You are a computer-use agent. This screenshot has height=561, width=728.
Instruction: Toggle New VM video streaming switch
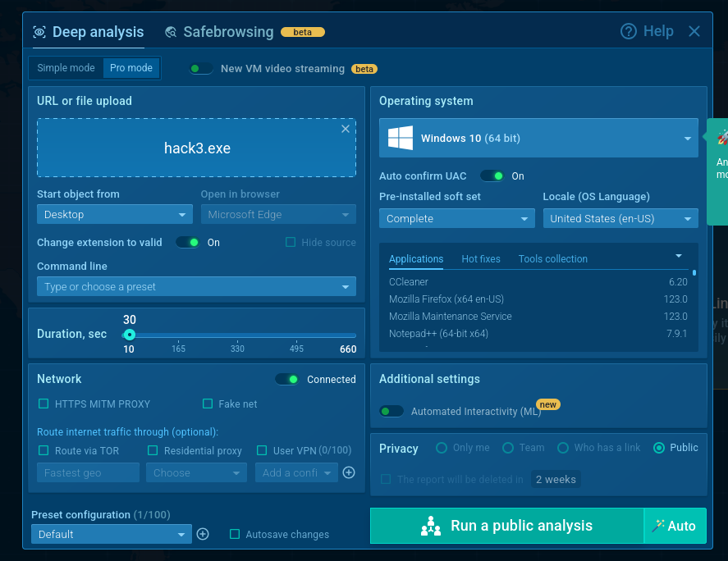pos(200,69)
